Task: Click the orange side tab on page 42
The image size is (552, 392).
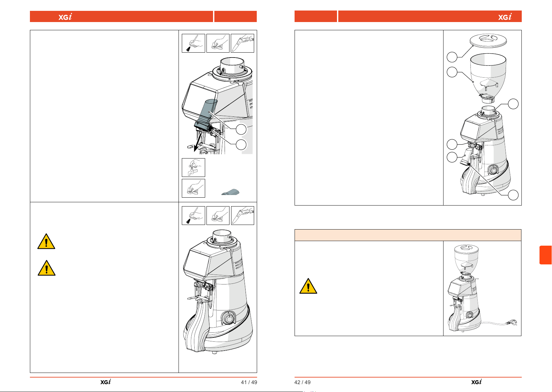Action: 545,255
